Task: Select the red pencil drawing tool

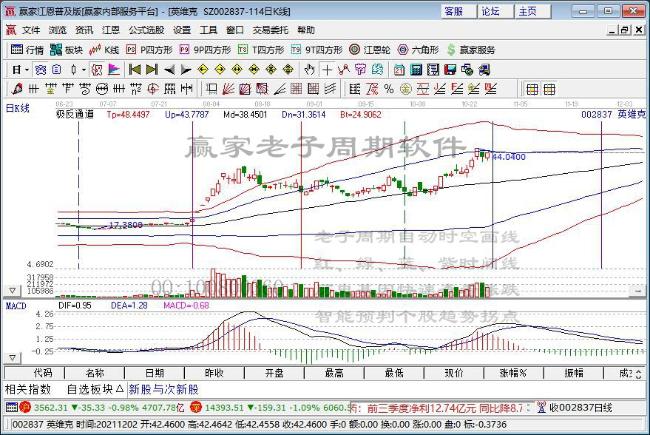Action: [x=17, y=89]
